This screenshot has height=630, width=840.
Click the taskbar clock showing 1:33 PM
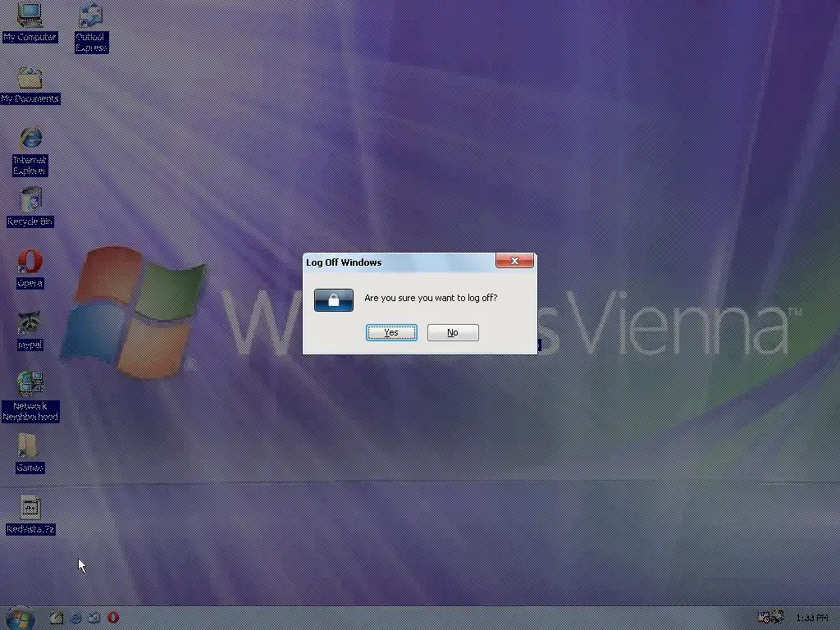pyautogui.click(x=812, y=619)
